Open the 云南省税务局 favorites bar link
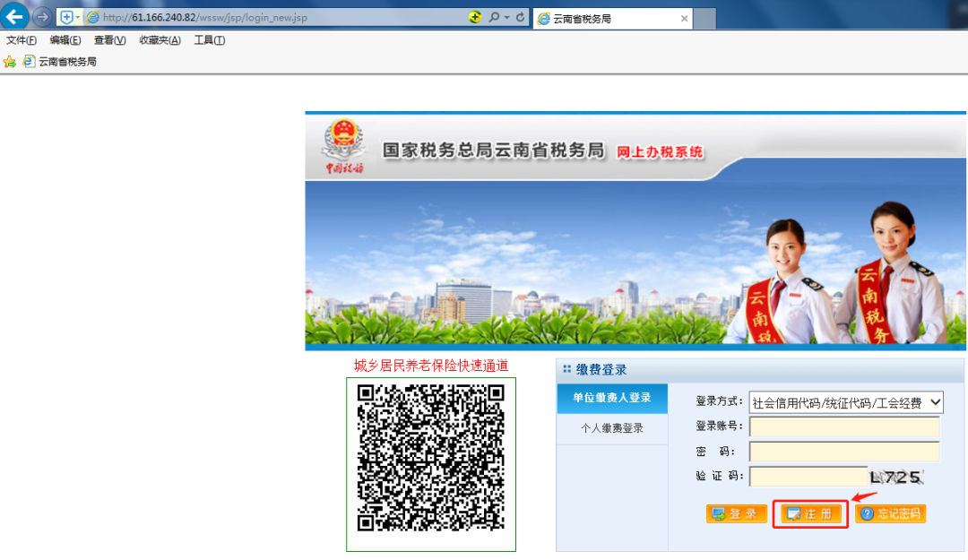Viewport: 968px width, 560px height. click(x=60, y=62)
